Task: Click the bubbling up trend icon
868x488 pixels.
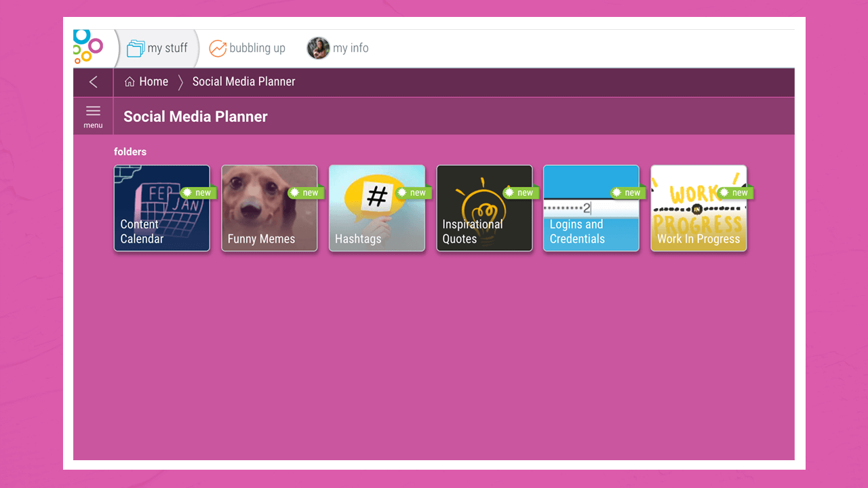Action: click(x=218, y=49)
